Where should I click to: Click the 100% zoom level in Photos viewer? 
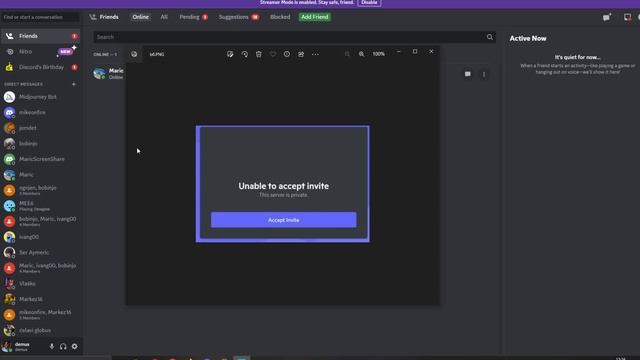pos(378,54)
